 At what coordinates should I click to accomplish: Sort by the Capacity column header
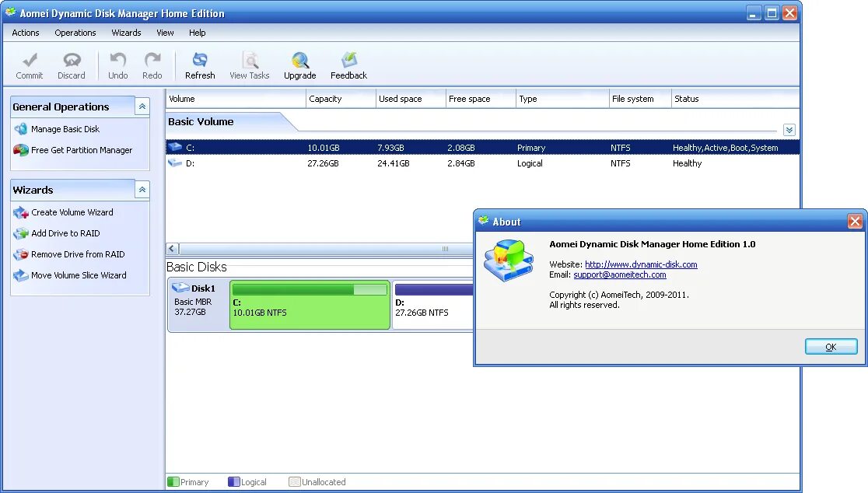pos(341,99)
